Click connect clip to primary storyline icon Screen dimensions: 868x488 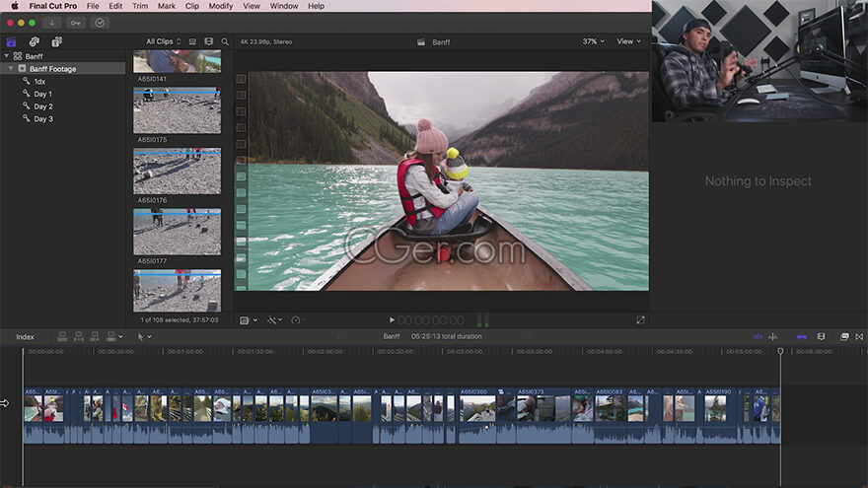click(x=62, y=336)
